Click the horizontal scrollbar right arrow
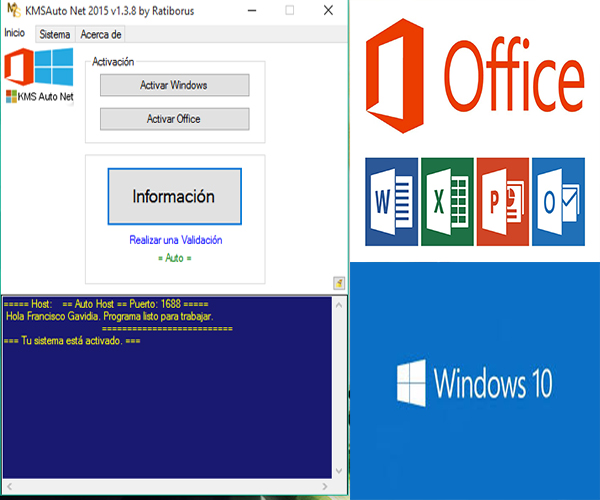 click(324, 486)
